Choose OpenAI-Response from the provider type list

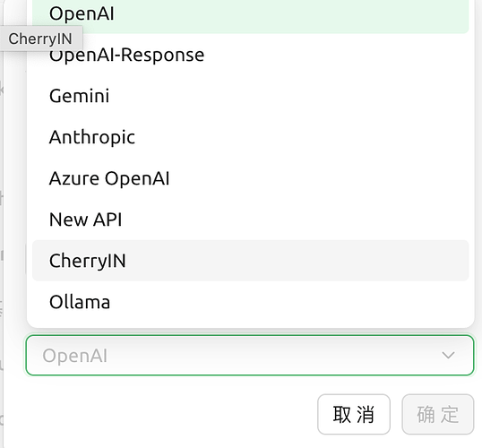click(250, 55)
